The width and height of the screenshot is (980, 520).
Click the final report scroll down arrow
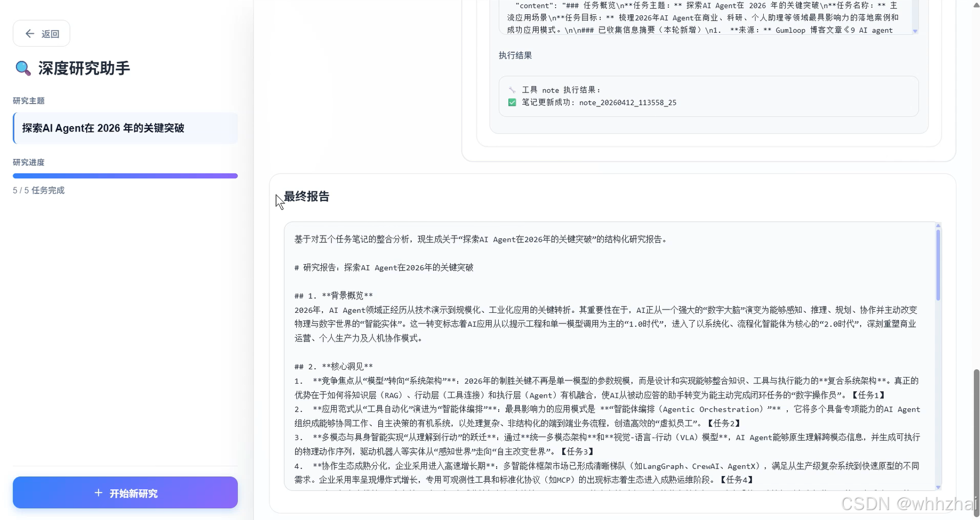pyautogui.click(x=938, y=487)
